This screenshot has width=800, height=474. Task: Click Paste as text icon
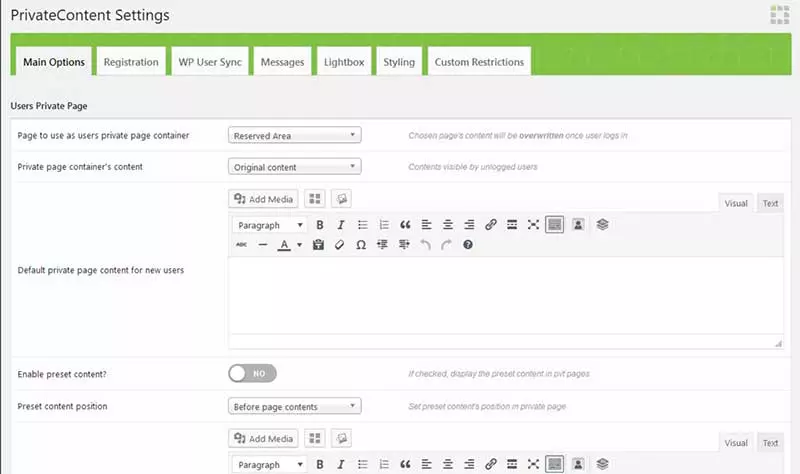[x=318, y=245]
